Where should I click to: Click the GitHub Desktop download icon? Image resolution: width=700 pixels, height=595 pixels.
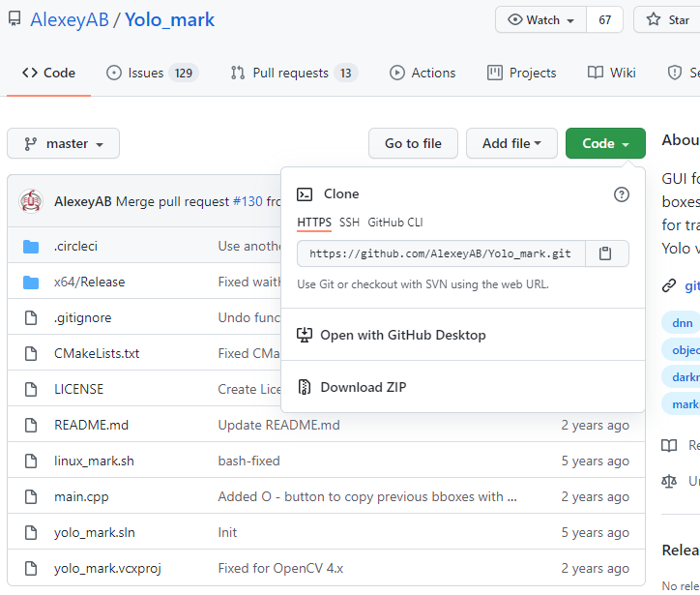click(305, 335)
